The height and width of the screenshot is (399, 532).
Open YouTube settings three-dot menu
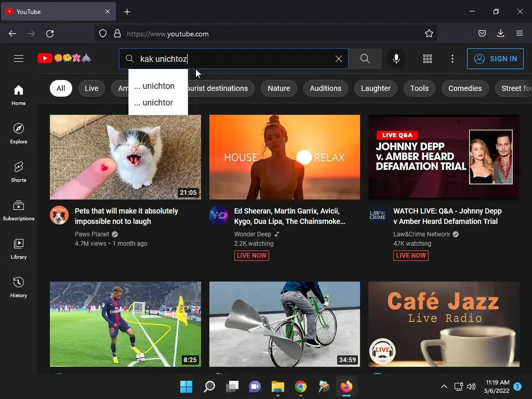tap(453, 59)
